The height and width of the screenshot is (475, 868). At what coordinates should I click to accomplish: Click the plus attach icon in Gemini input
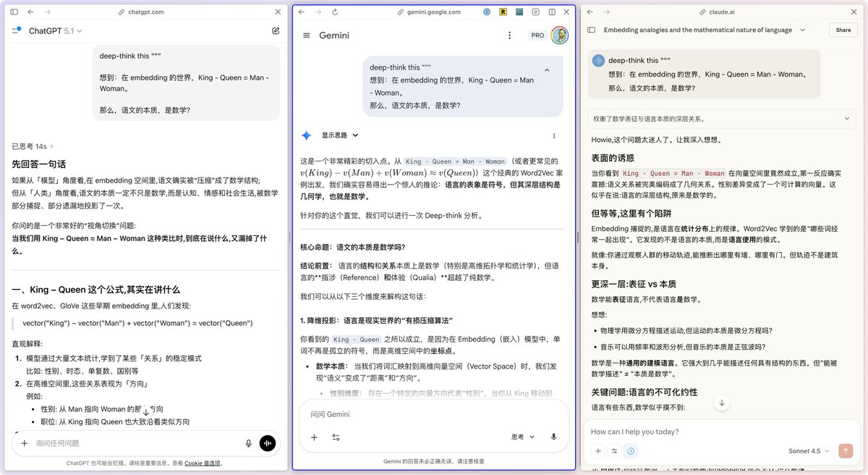[314, 437]
